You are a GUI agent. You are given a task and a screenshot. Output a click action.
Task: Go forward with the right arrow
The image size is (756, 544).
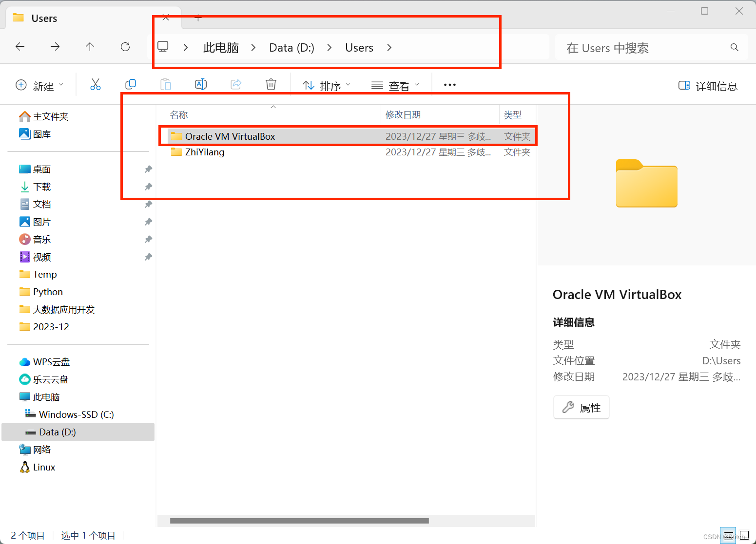(55, 47)
